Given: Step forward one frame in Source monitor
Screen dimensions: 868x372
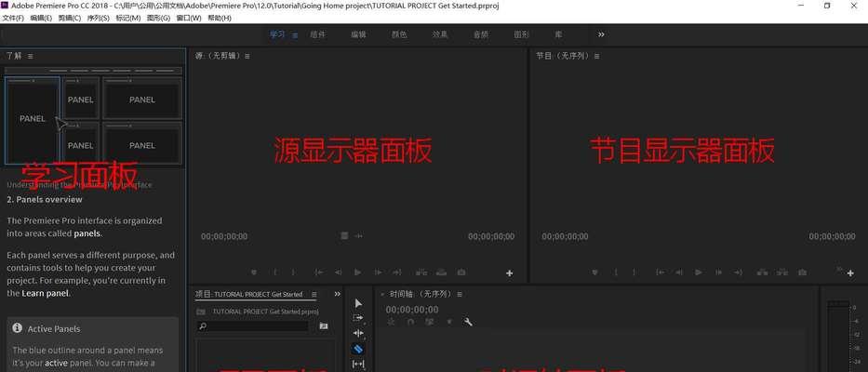Looking at the screenshot, I should (378, 272).
